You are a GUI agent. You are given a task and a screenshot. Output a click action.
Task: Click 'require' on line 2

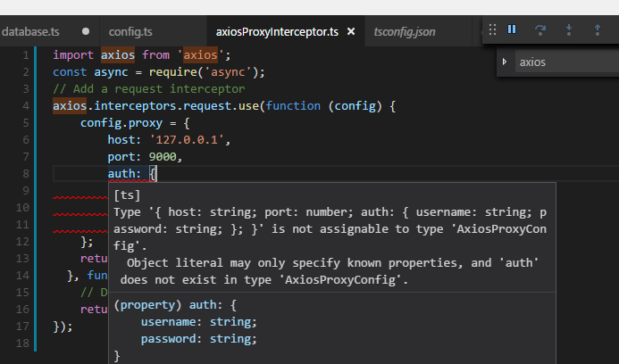click(x=173, y=72)
